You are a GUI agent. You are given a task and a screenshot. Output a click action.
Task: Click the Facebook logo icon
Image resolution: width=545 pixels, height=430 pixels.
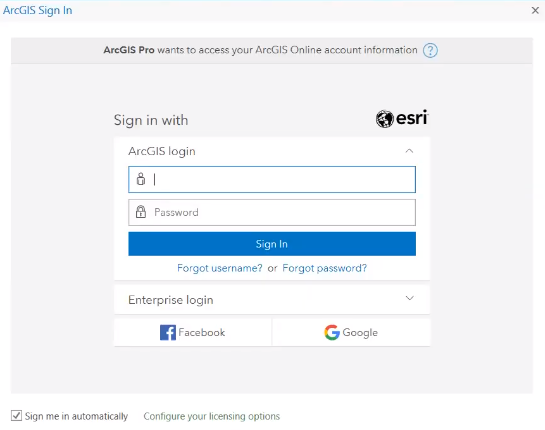point(168,333)
